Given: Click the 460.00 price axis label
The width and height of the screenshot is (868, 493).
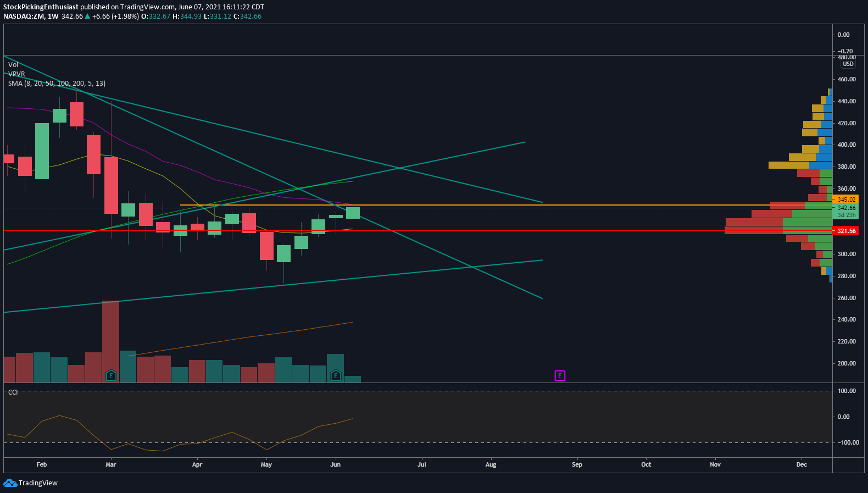Looking at the screenshot, I should click(847, 79).
